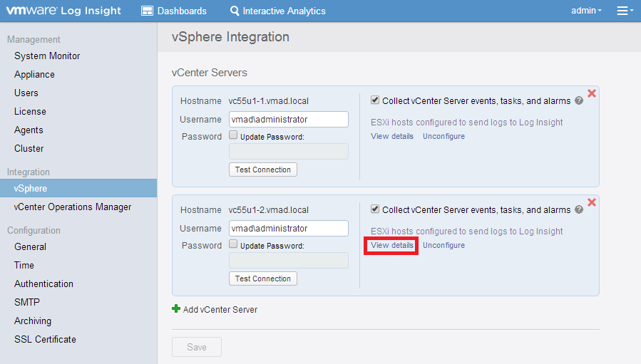
Task: Click View details link for vc55u1-2
Action: 391,245
